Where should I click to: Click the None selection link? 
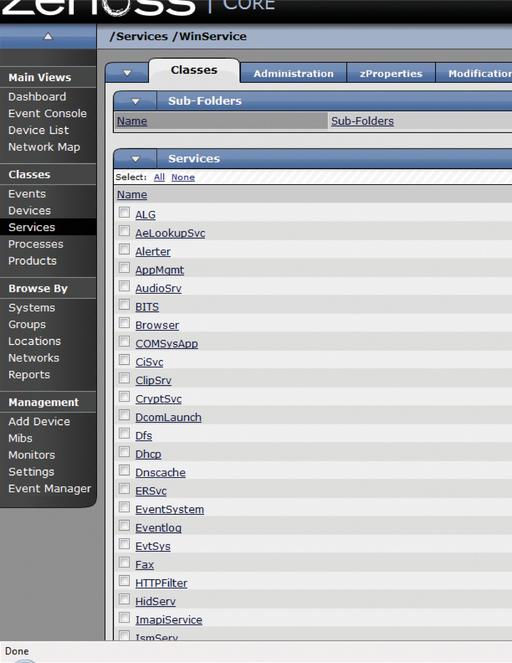point(183,177)
